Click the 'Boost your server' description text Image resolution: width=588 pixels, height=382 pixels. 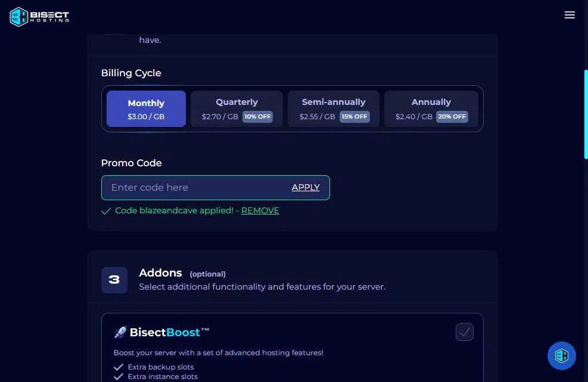tap(218, 353)
